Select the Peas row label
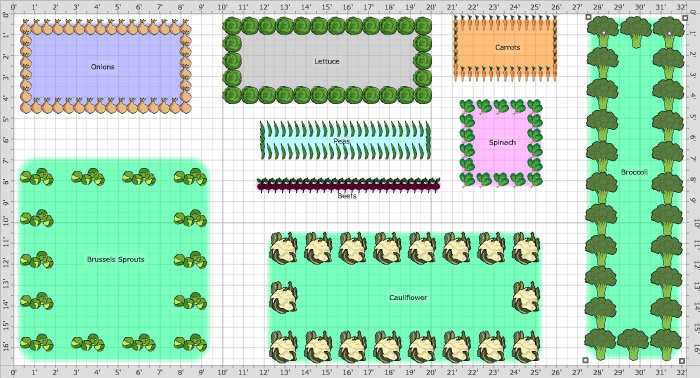The width and height of the screenshot is (700, 378). pyautogui.click(x=342, y=141)
